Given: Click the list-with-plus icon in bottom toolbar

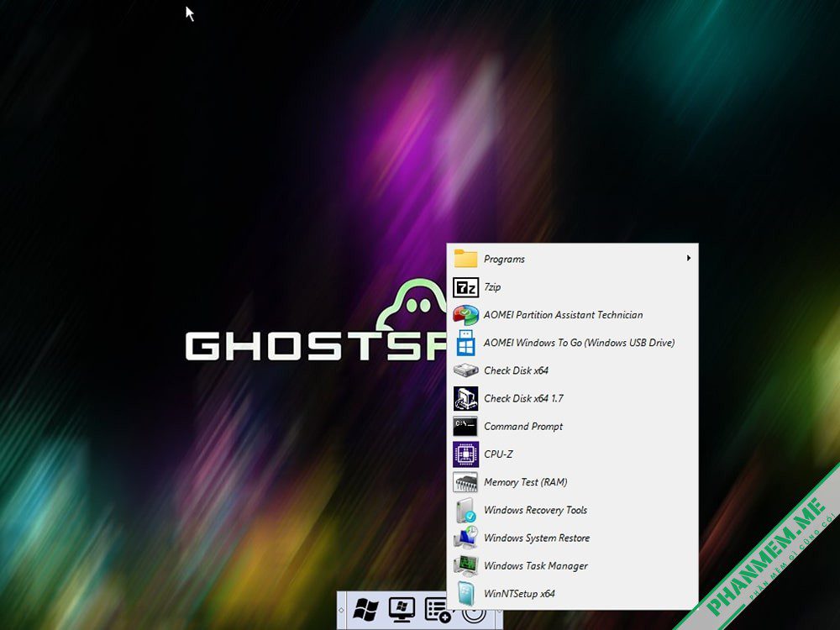Looking at the screenshot, I should (x=437, y=610).
